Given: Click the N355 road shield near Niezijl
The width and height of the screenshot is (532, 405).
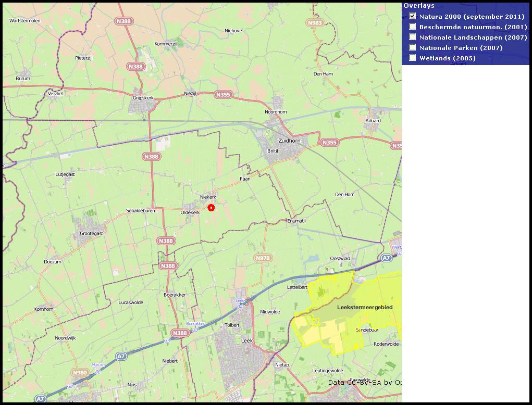Looking at the screenshot, I should 223,95.
